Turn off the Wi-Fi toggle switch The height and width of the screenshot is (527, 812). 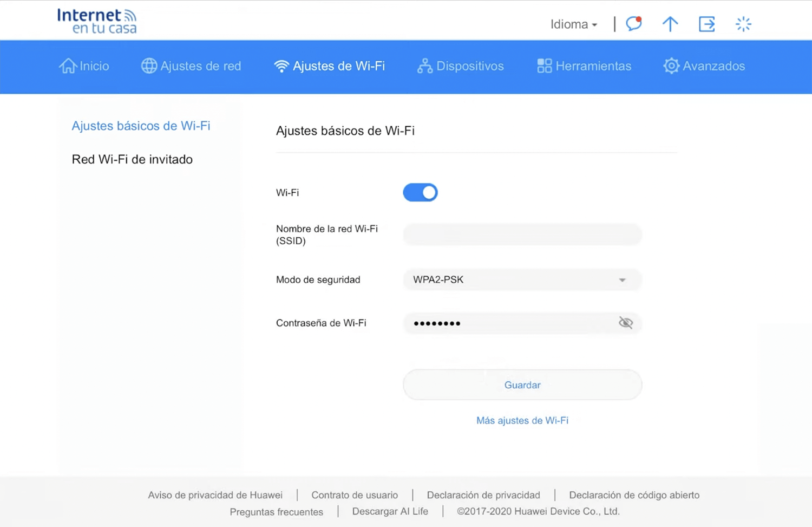tap(420, 192)
